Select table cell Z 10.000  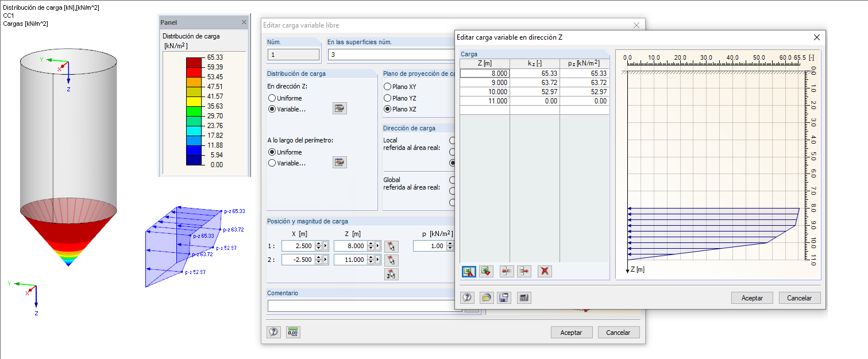click(x=485, y=92)
